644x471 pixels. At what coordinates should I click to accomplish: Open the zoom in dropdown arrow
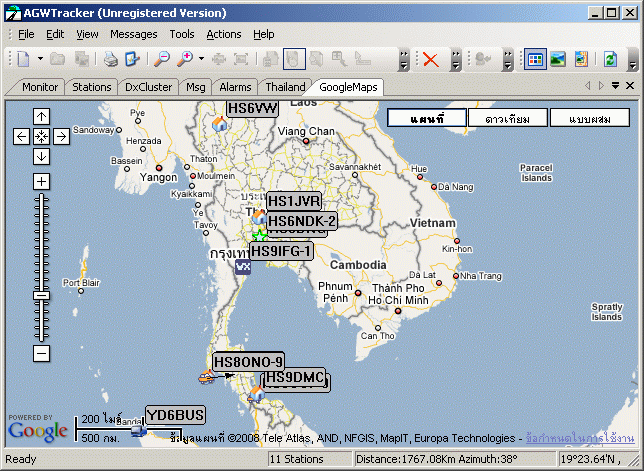coord(201,59)
